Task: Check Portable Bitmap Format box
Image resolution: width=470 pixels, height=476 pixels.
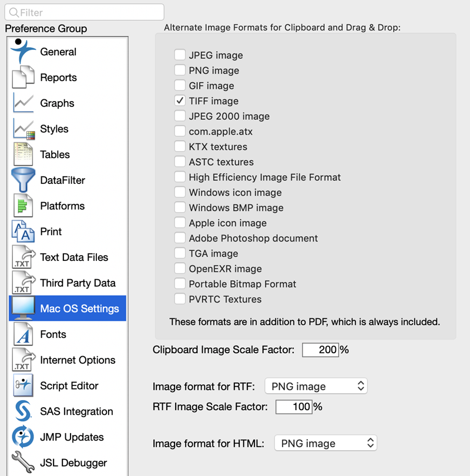Action: 180,283
